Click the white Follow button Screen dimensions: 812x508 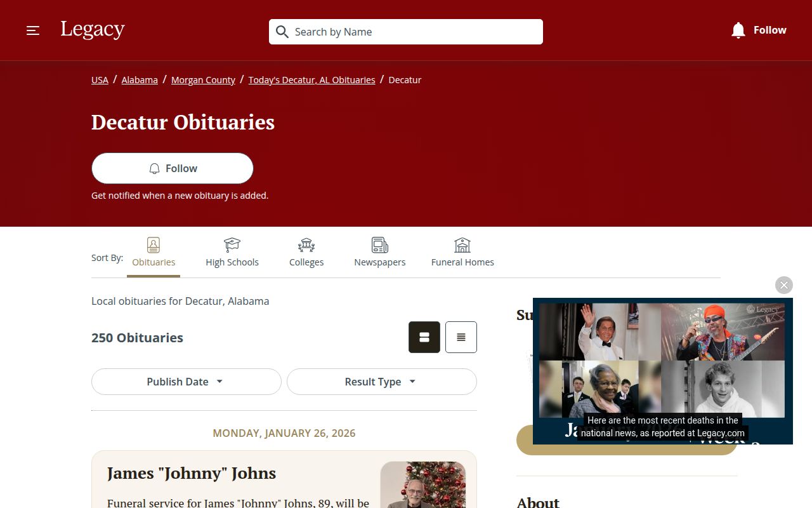pyautogui.click(x=173, y=168)
